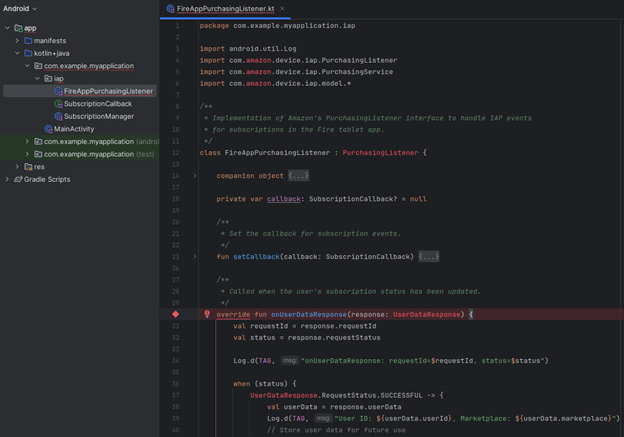Image resolution: width=624 pixels, height=437 pixels.
Task: Click the SubscriptionCallback Kotlin file icon
Action: [x=58, y=104]
